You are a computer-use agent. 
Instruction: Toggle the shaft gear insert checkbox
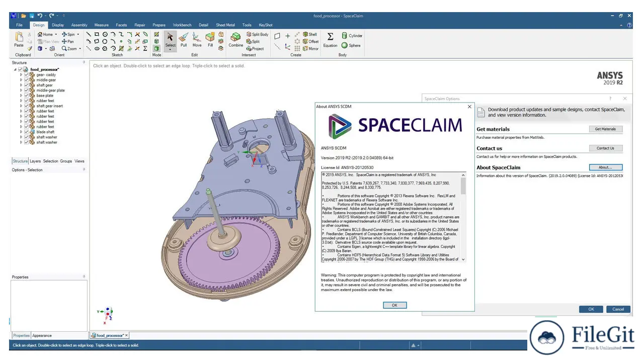pos(27,106)
